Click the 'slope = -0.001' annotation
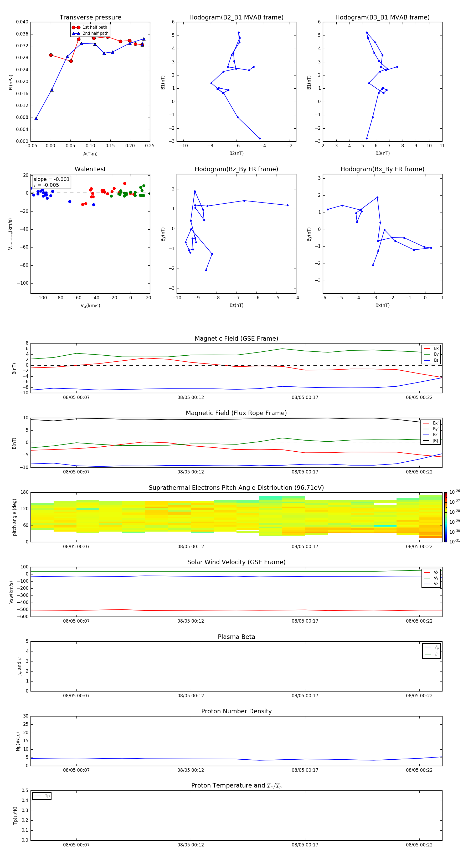Viewport: 473px width, 868px height. click(x=52, y=179)
